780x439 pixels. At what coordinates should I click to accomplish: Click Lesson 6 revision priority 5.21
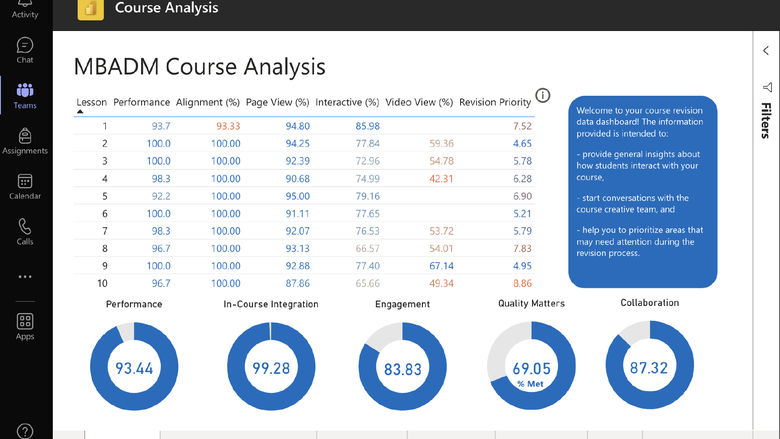coord(522,213)
